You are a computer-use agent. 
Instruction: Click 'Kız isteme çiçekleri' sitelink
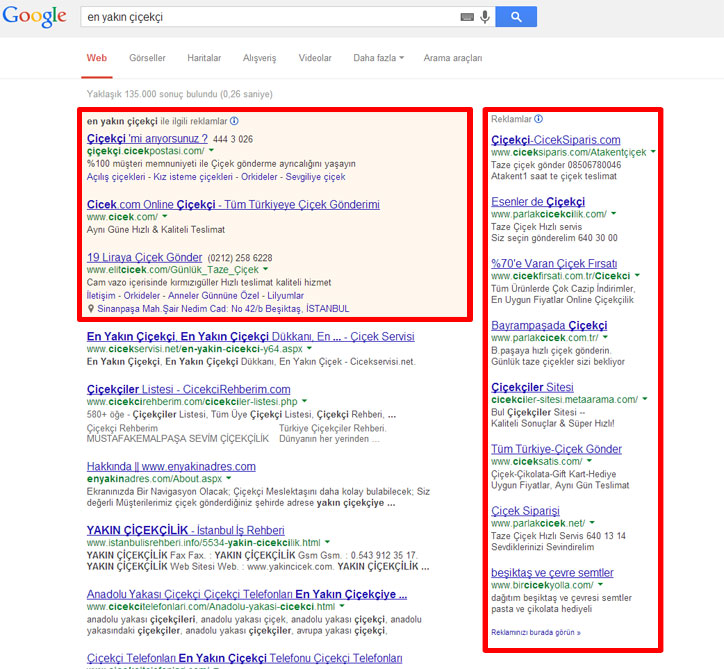tap(193, 177)
